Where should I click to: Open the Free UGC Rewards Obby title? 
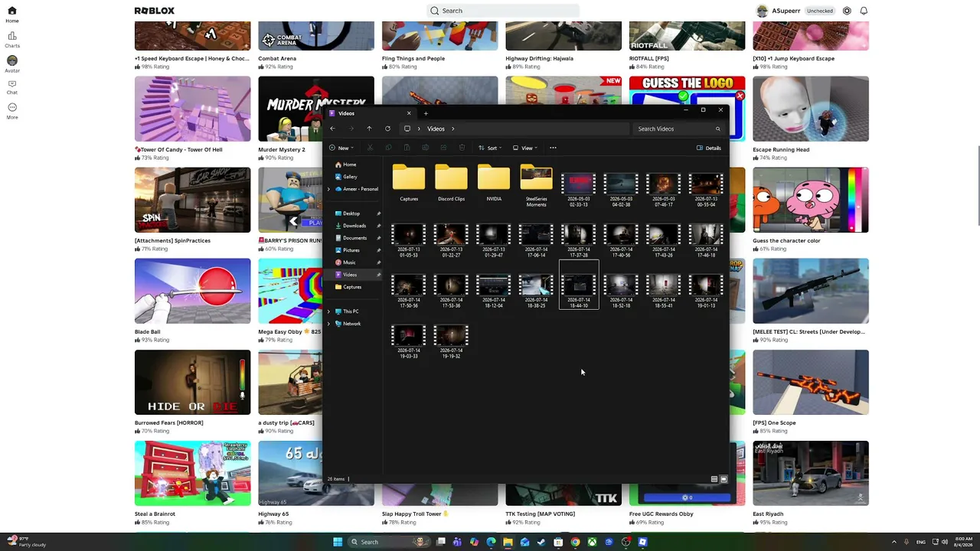click(661, 514)
